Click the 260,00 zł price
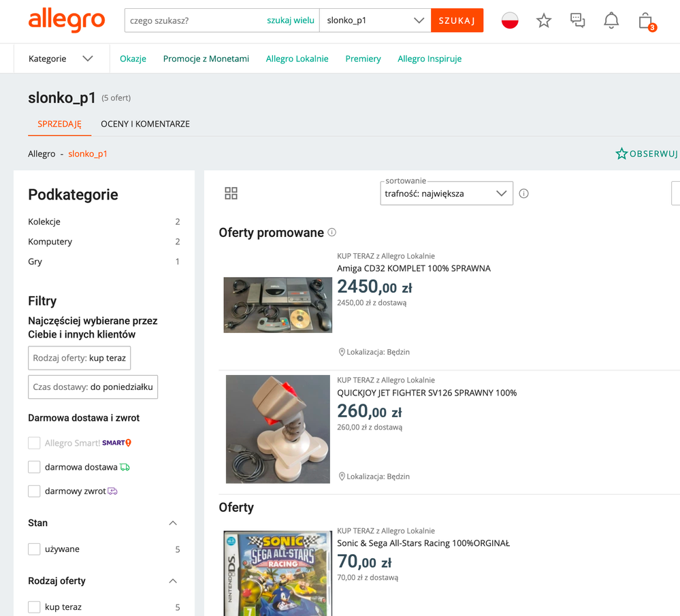The height and width of the screenshot is (616, 680). (370, 411)
